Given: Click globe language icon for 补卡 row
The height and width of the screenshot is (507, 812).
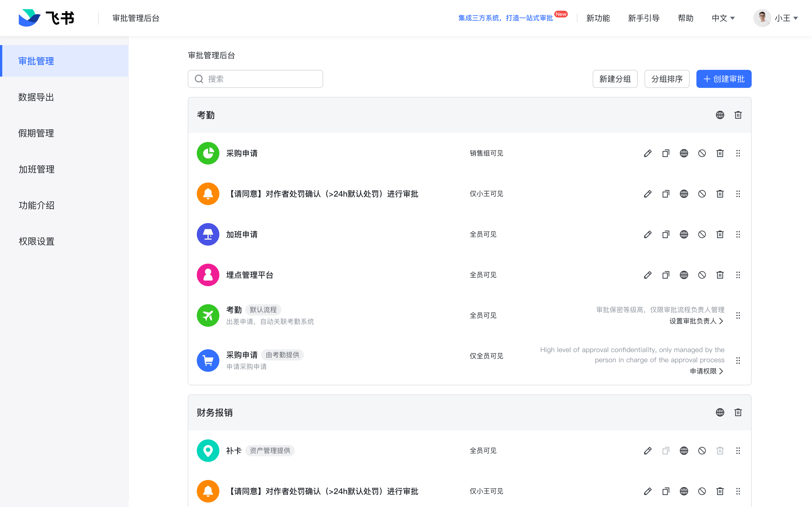Looking at the screenshot, I should (684, 451).
